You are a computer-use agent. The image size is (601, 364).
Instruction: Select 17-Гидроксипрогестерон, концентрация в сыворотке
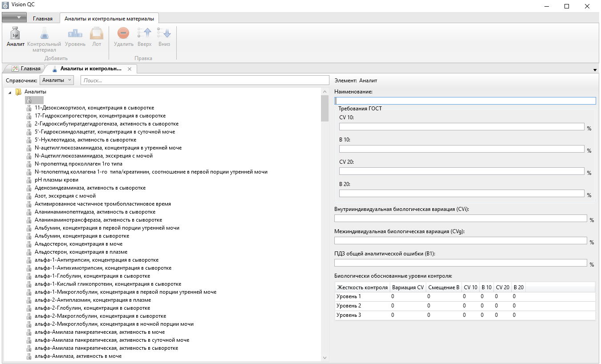100,116
